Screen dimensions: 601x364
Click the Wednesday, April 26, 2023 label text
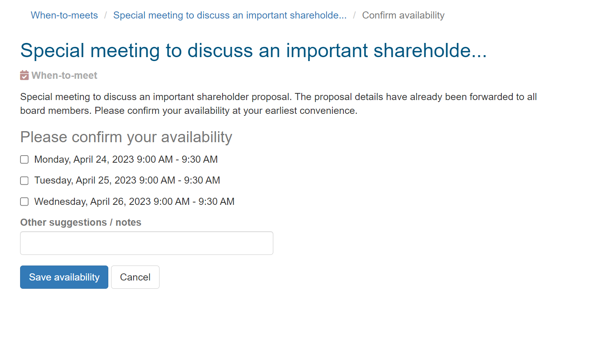134,202
